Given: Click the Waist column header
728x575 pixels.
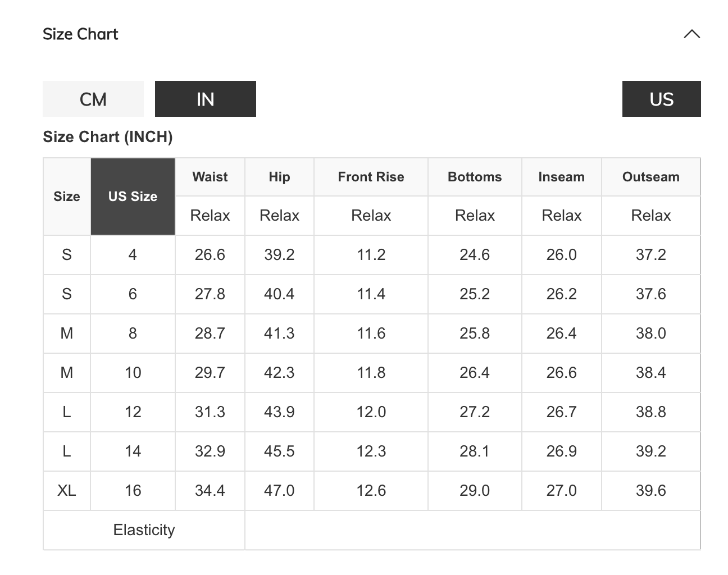Looking at the screenshot, I should tap(210, 177).
